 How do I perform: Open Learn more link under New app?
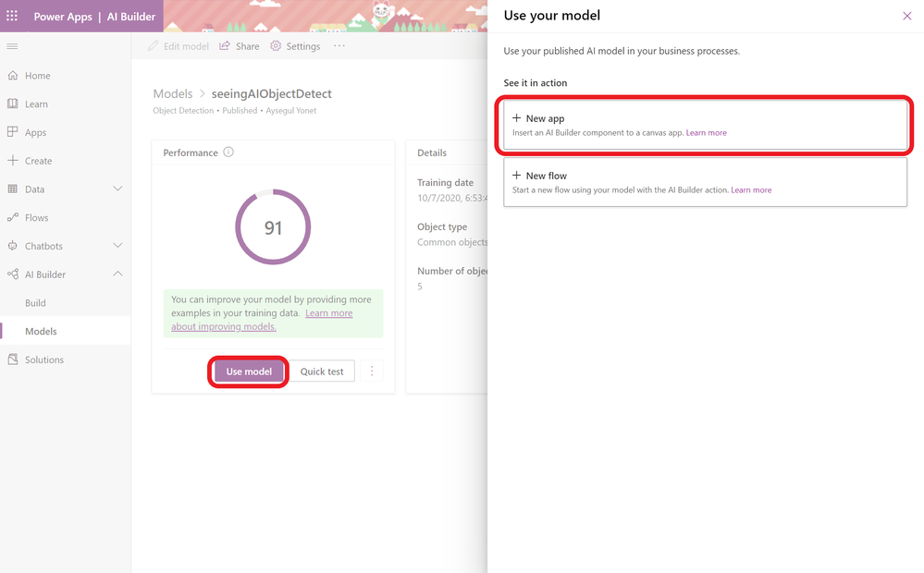point(706,132)
